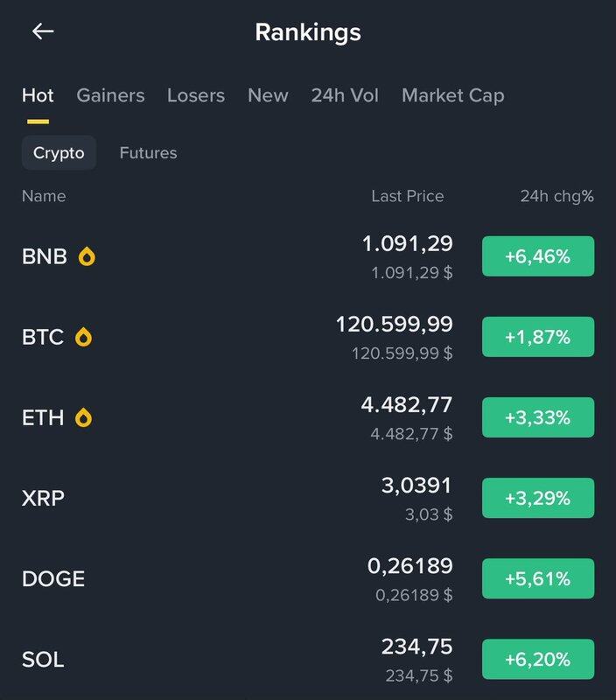Tap the BNB +6,46% change badge

(537, 256)
